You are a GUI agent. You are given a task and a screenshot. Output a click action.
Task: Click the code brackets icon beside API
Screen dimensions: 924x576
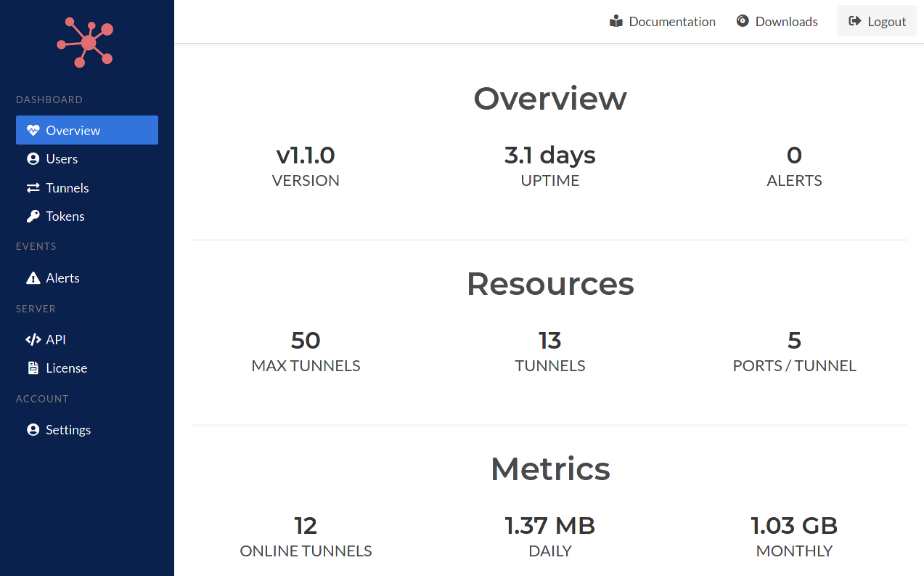[x=33, y=340]
